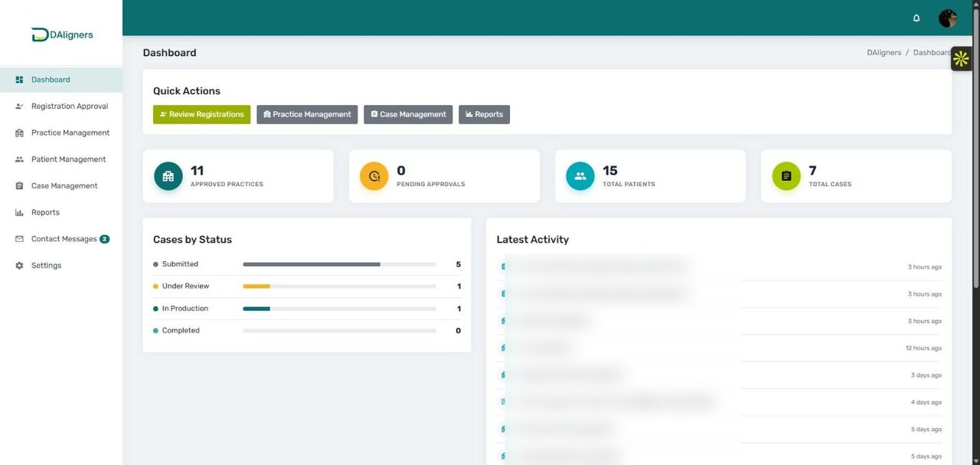Click the Latest Activity heading

(533, 240)
